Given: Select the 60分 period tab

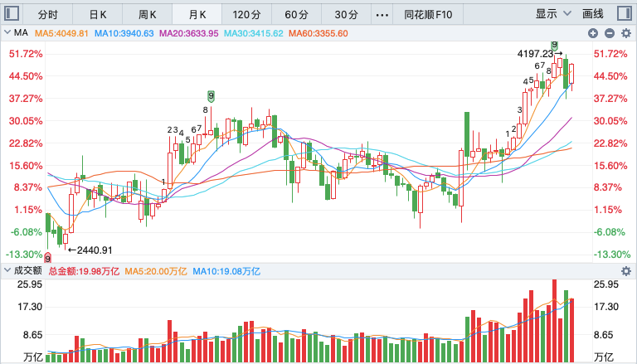Looking at the screenshot, I should tap(296, 15).
